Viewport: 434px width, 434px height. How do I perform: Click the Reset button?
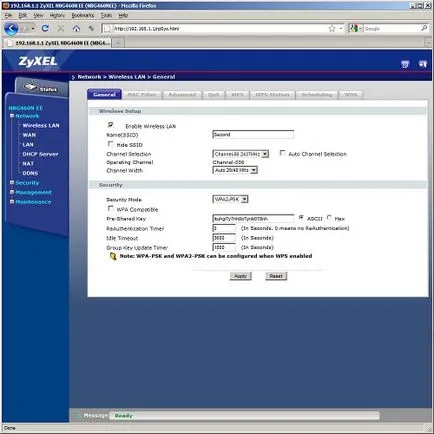point(276,276)
